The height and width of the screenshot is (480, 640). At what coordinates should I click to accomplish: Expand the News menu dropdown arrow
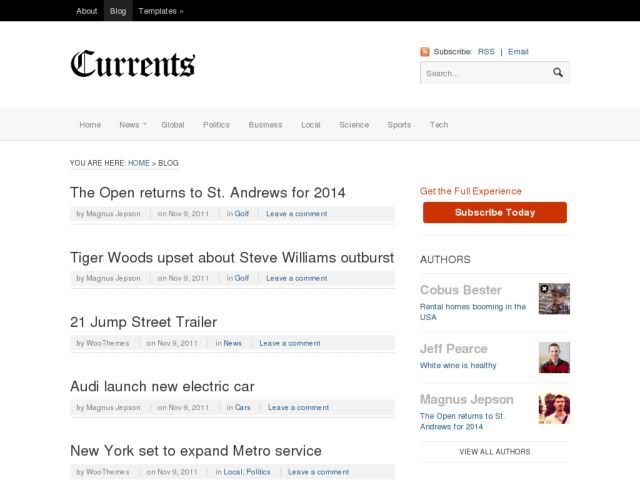coord(144,124)
